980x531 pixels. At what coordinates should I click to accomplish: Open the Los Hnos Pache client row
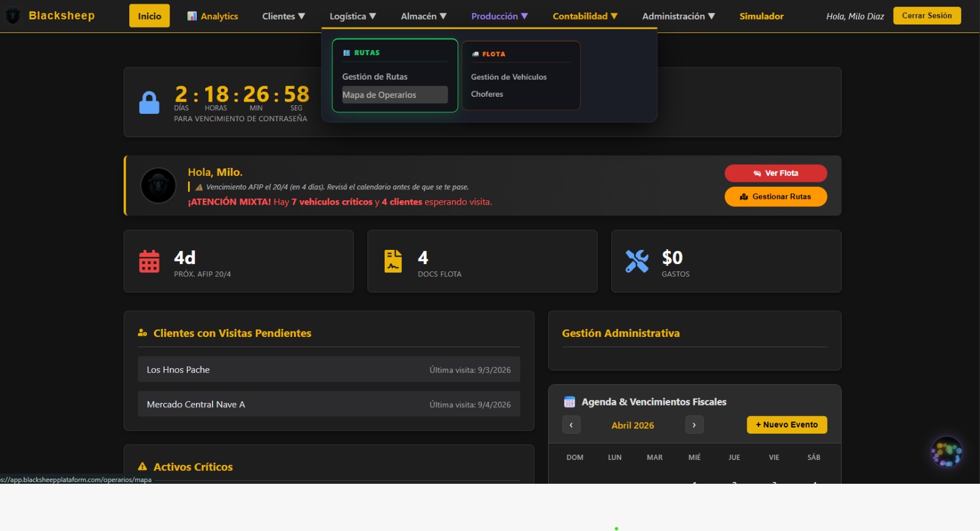[x=328, y=370]
